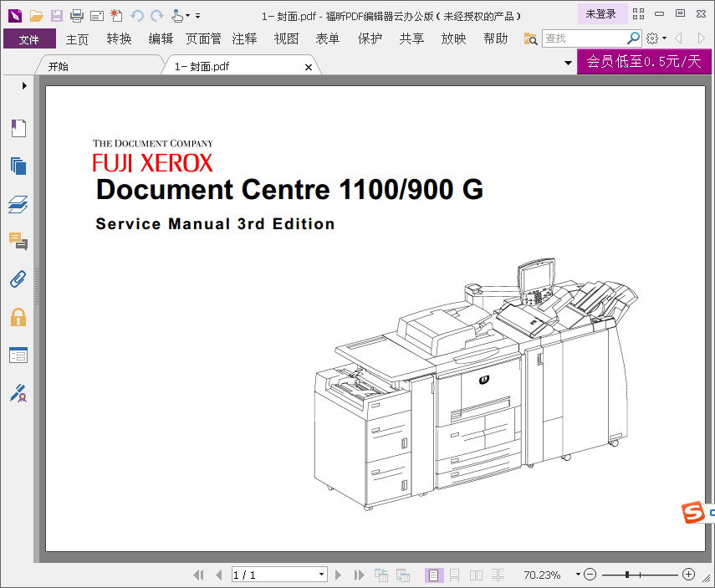The image size is (715, 588).
Task: Open the 保护 ribbon tab
Action: tap(370, 38)
